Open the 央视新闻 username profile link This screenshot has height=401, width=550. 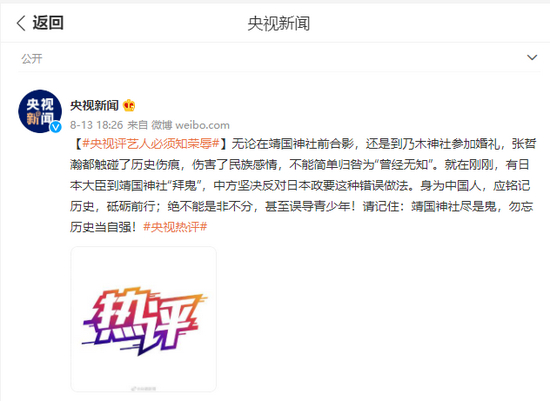click(x=94, y=105)
